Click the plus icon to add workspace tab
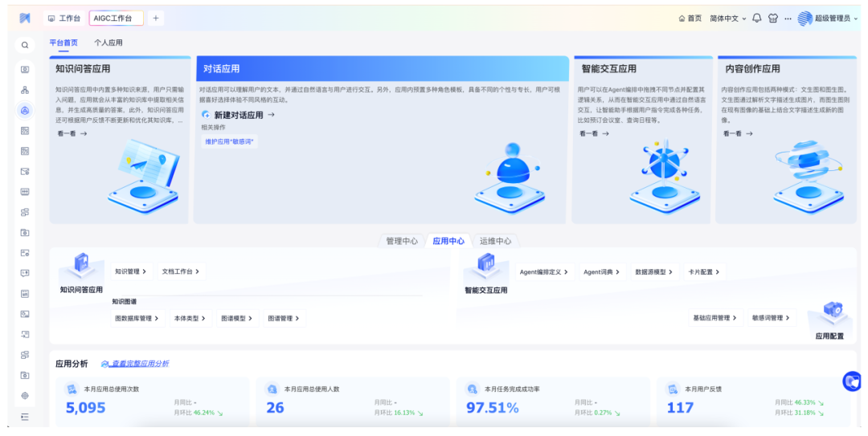 (x=155, y=18)
